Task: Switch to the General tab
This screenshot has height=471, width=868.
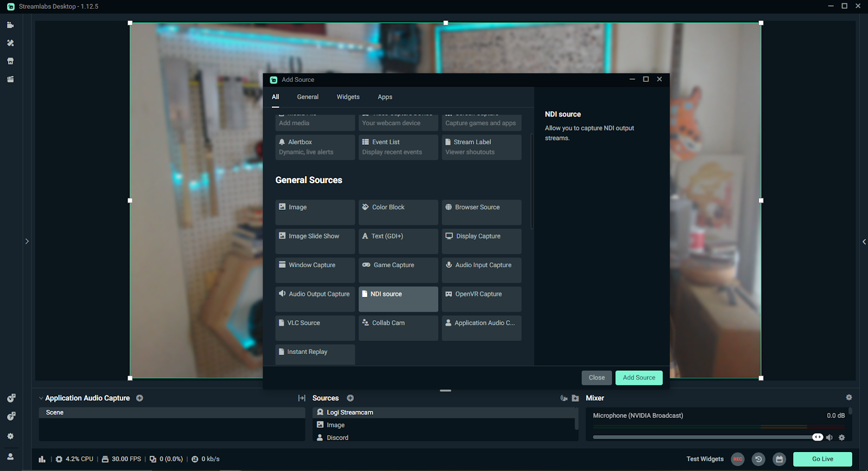Action: click(308, 97)
